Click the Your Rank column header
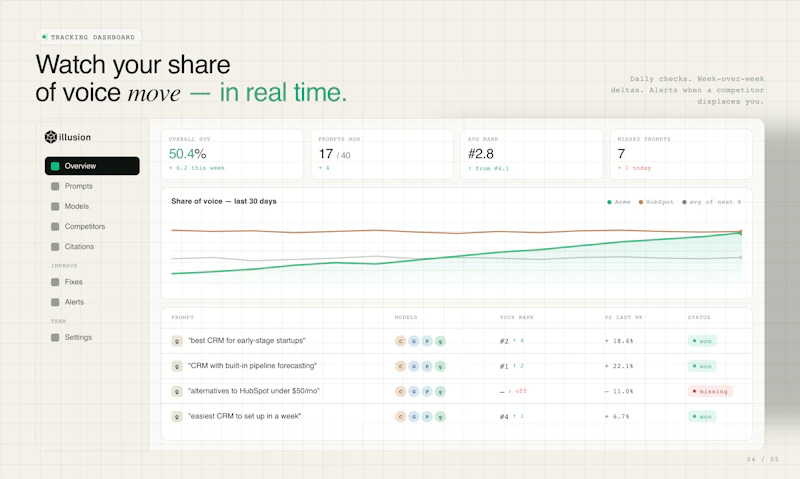The height and width of the screenshot is (479, 800). (x=516, y=317)
